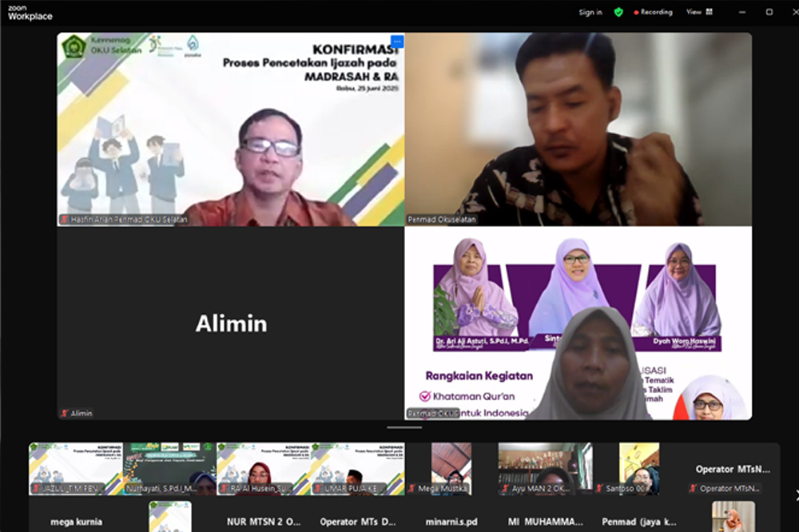Image resolution: width=799 pixels, height=532 pixels.
Task: Click the Sign in link
Action: 590,12
